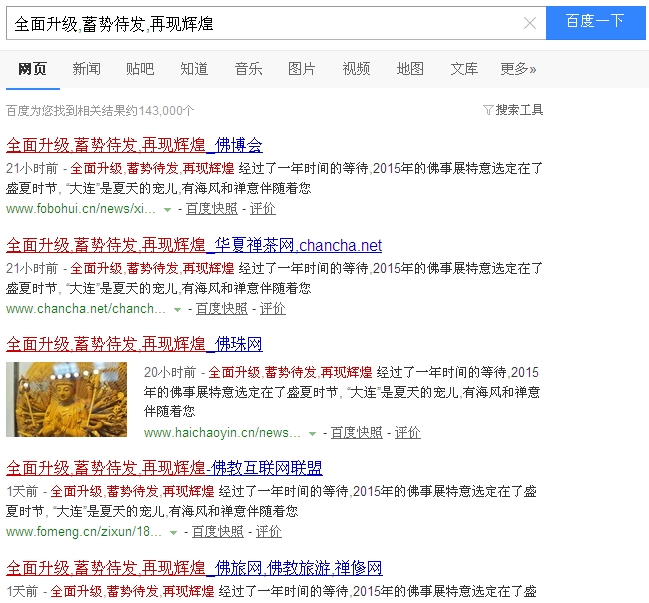This screenshot has height=603, width=649.
Task: Clear the search box with X icon
Action: pos(530,23)
